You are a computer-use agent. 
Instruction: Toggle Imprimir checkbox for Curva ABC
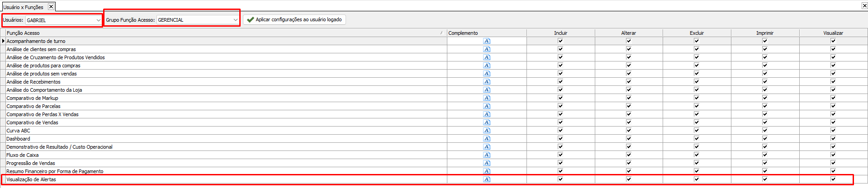(765, 130)
